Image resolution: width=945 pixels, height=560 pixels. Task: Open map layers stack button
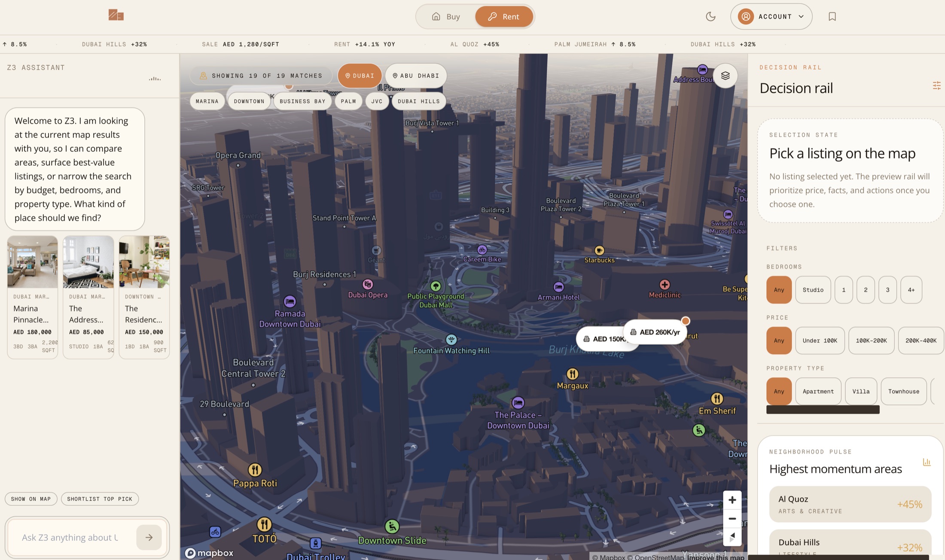pos(725,76)
